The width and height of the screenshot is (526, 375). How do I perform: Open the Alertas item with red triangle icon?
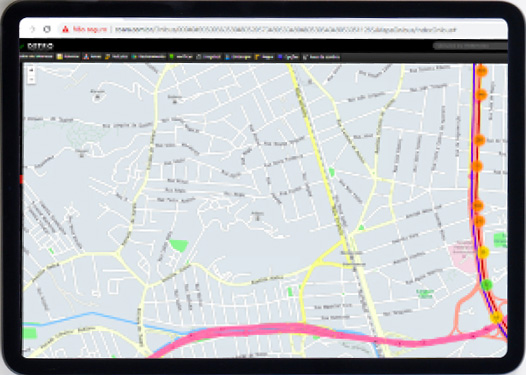tap(92, 57)
